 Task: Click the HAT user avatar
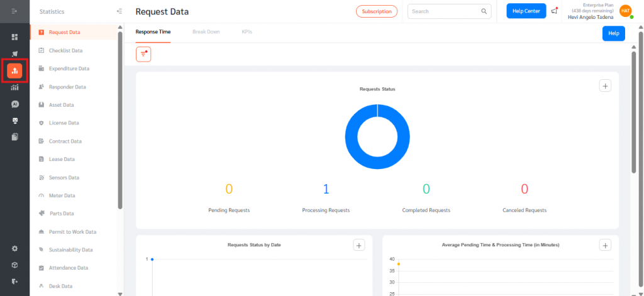tap(625, 11)
